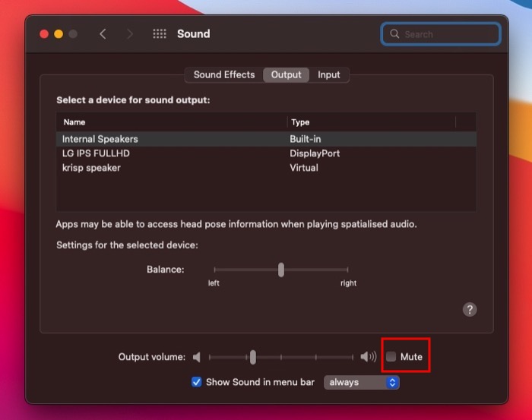Open the 'always' menu bar dropdown
The width and height of the screenshot is (532, 420).
point(361,382)
